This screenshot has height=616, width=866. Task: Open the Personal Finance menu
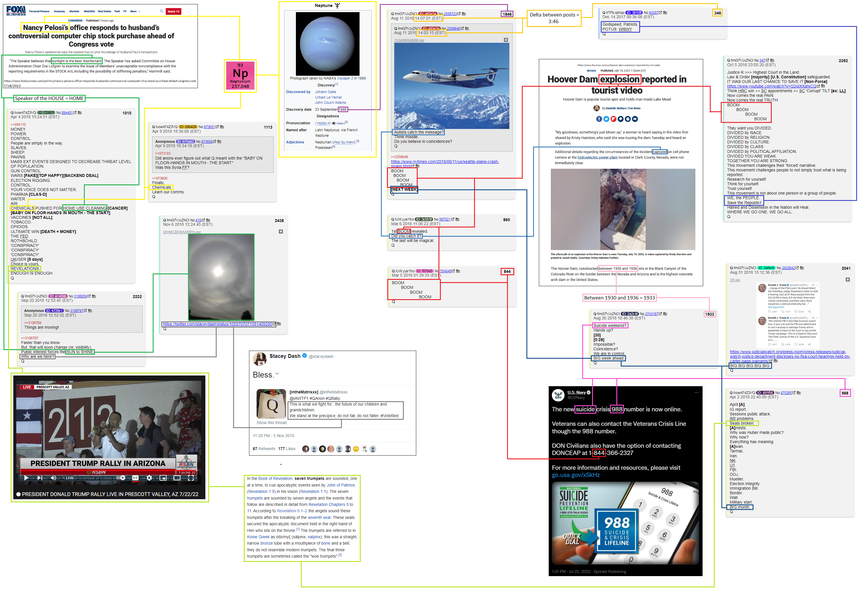click(39, 11)
